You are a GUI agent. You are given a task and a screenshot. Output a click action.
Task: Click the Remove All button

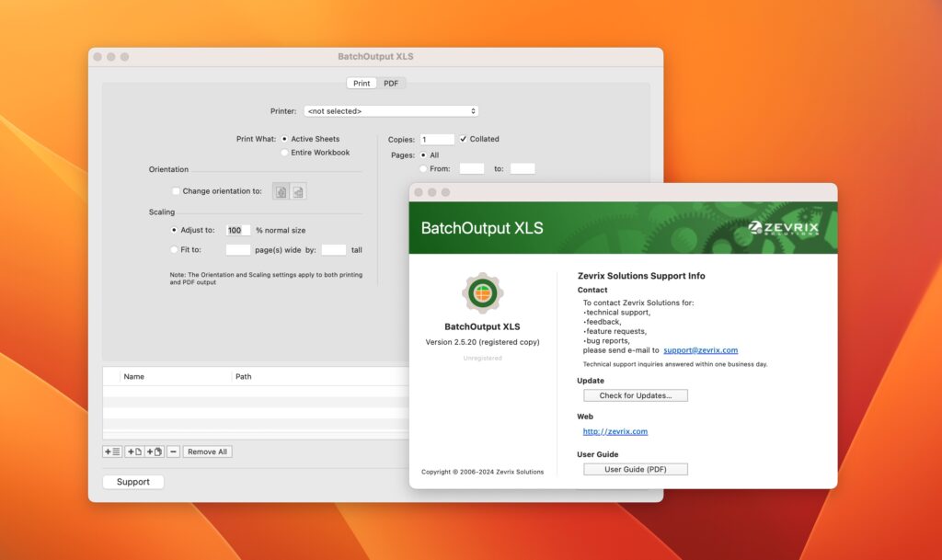point(207,451)
